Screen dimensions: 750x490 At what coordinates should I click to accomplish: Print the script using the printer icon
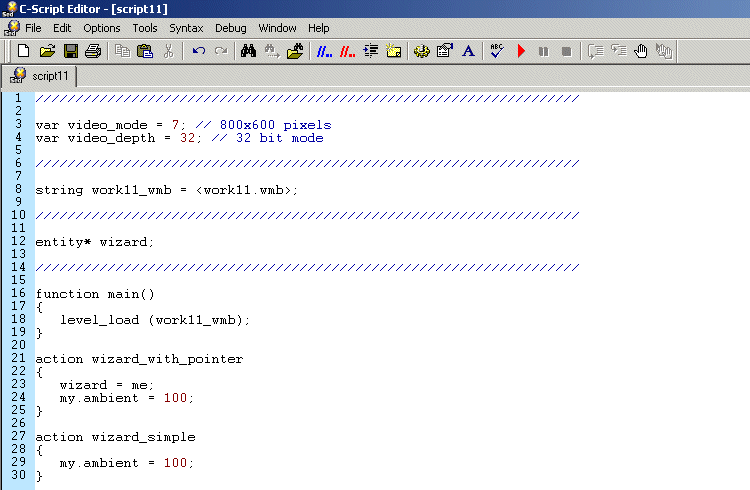pyautogui.click(x=92, y=51)
